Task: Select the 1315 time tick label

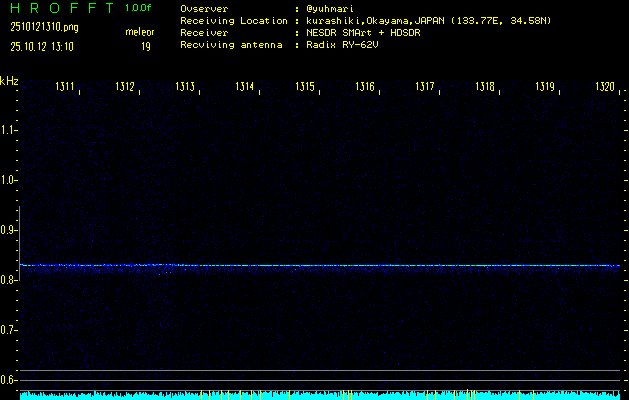Action: click(x=305, y=87)
